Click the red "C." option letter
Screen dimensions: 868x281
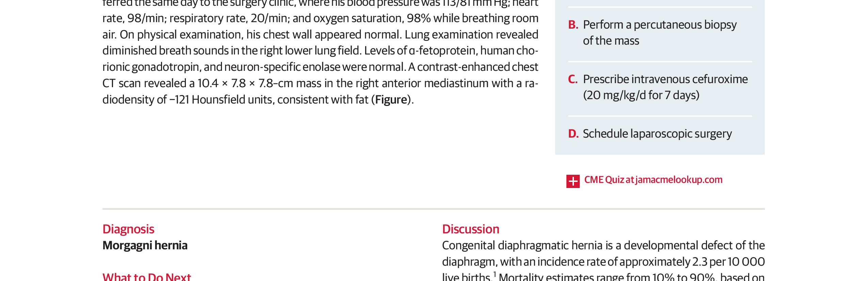tap(573, 79)
